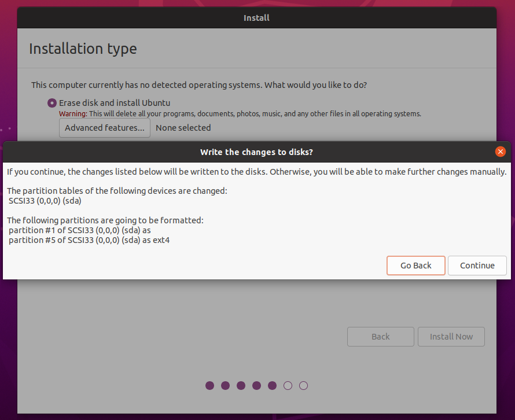Click the fourth filled progress dot

[x=257, y=385]
